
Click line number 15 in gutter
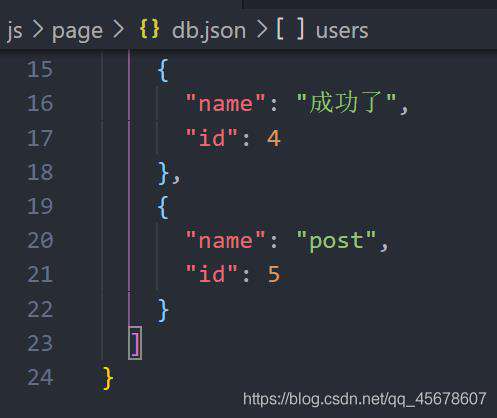point(40,69)
